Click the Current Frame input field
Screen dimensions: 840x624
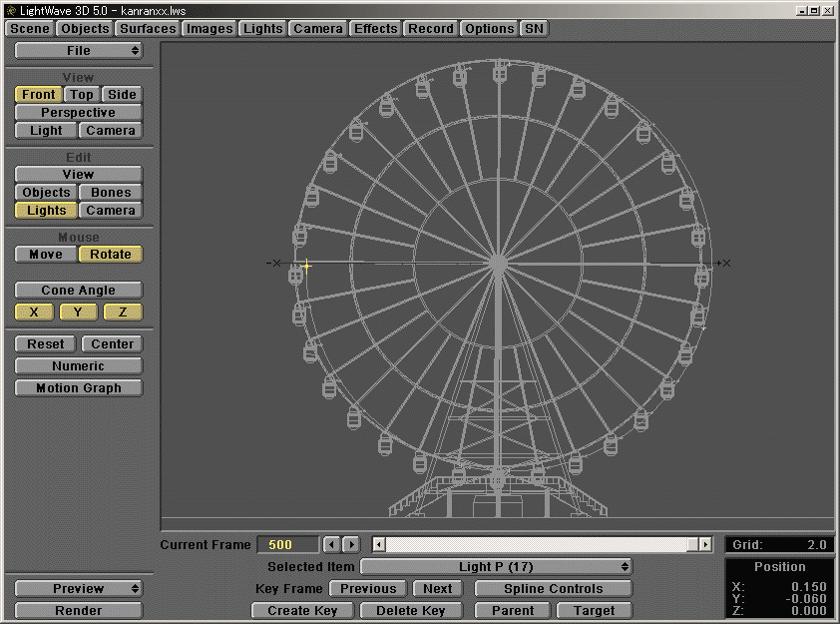[x=287, y=545]
